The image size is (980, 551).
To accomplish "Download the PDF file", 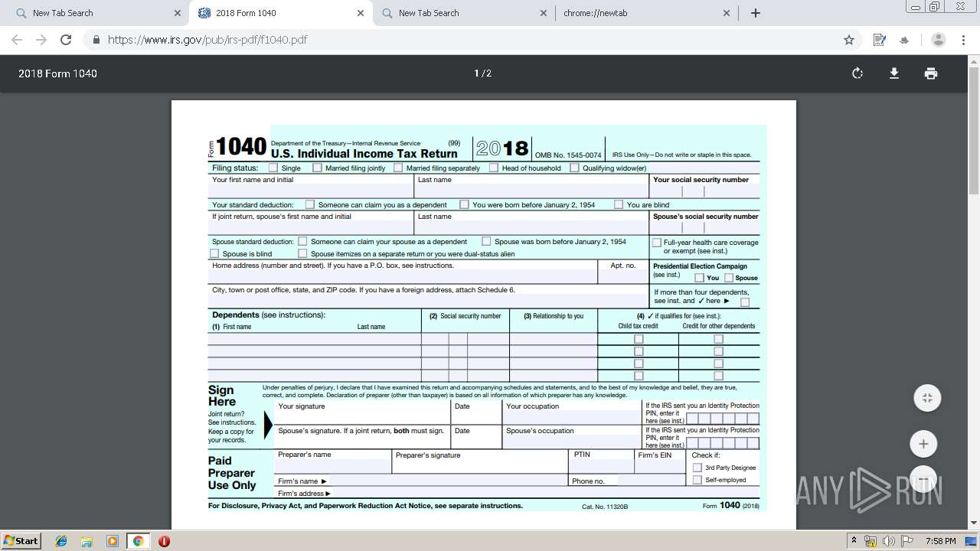I will pyautogui.click(x=893, y=73).
